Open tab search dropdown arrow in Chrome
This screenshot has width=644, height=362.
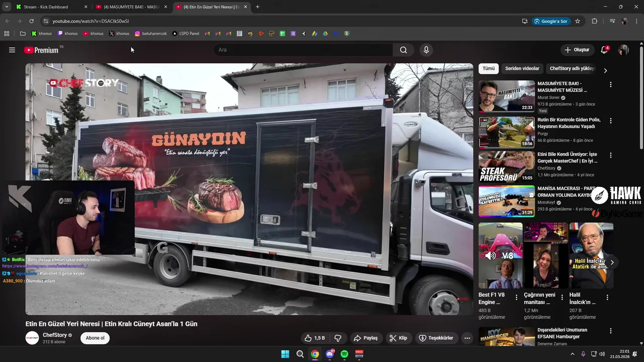[7, 7]
